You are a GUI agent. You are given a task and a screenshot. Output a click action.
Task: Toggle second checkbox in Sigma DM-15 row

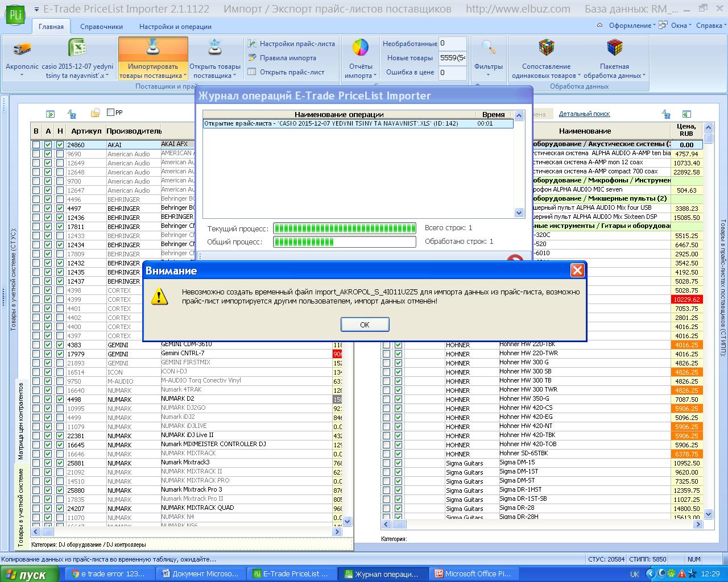[398, 463]
